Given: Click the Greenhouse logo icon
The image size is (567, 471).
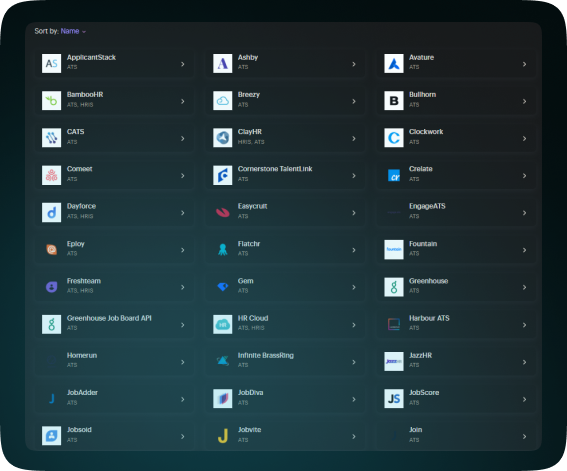Looking at the screenshot, I should point(394,287).
